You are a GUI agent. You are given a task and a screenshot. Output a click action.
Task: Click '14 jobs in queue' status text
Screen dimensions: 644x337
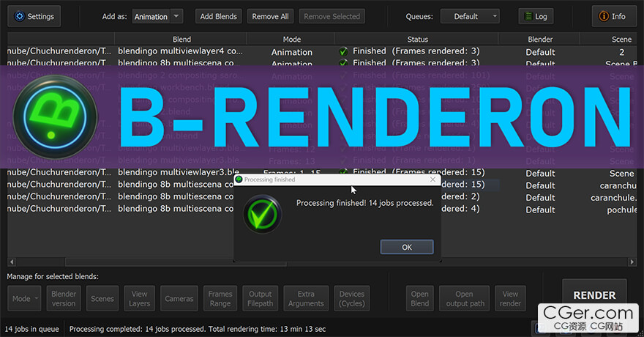31,329
